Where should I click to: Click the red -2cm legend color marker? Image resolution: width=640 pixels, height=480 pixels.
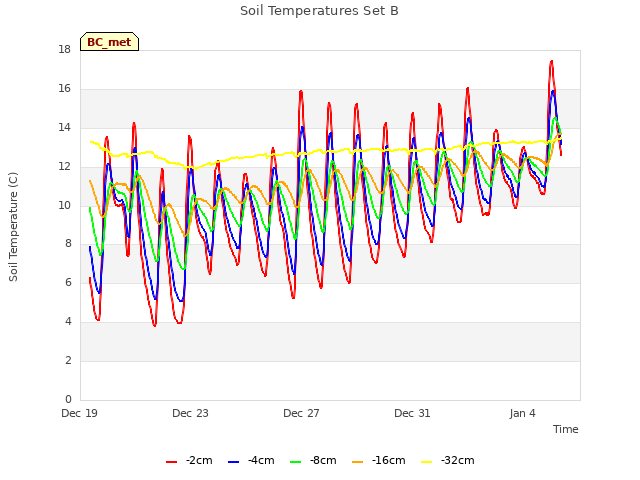[171, 462]
